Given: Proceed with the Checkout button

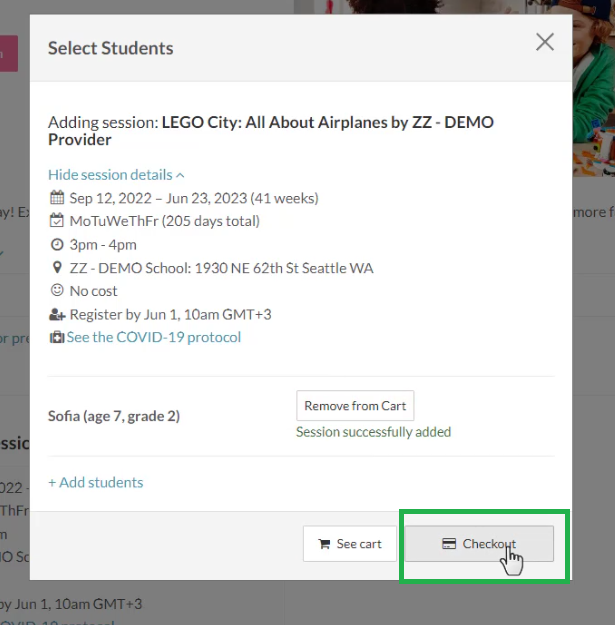Looking at the screenshot, I should [x=478, y=544].
